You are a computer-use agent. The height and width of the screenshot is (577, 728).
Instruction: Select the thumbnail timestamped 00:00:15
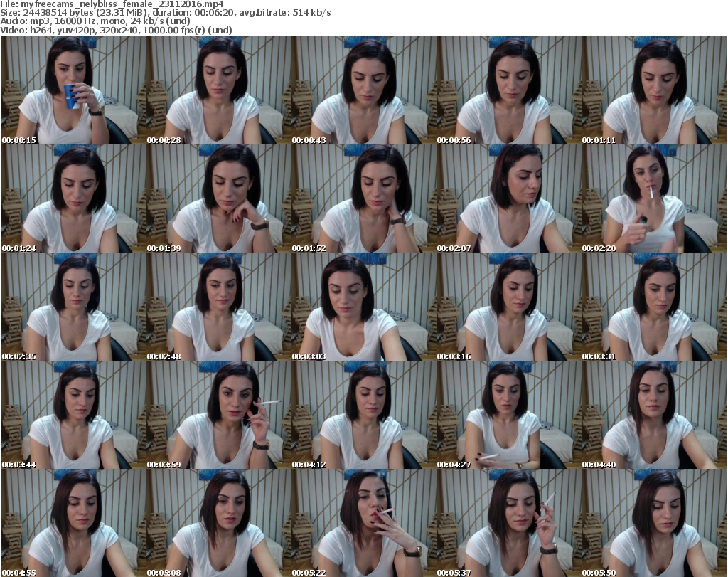pyautogui.click(x=74, y=90)
